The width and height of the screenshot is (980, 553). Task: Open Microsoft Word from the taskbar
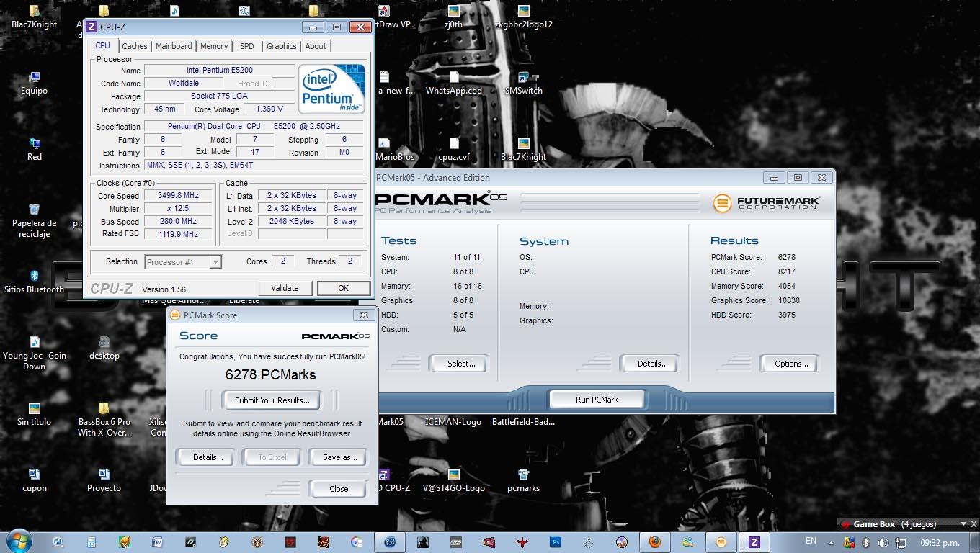(157, 542)
